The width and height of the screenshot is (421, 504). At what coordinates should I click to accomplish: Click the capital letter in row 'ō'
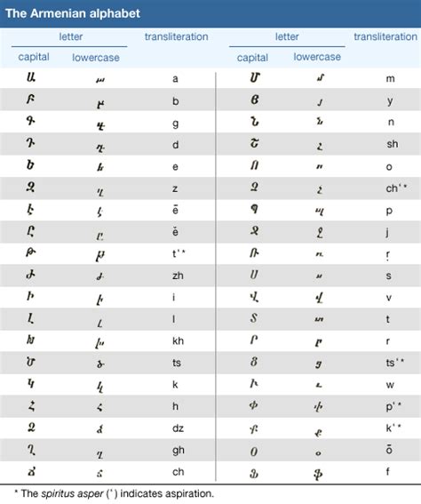pyautogui.click(x=254, y=452)
